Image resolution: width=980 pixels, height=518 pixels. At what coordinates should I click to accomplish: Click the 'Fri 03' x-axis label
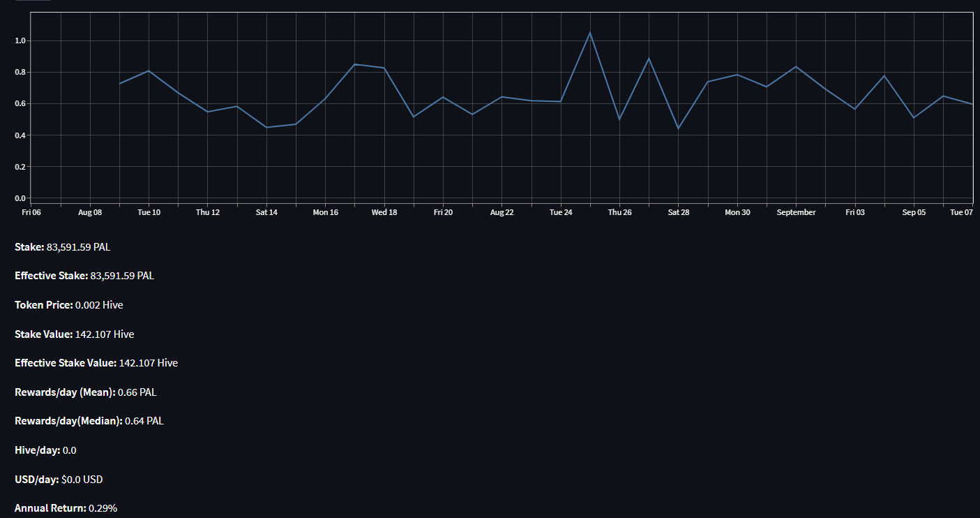click(x=855, y=212)
